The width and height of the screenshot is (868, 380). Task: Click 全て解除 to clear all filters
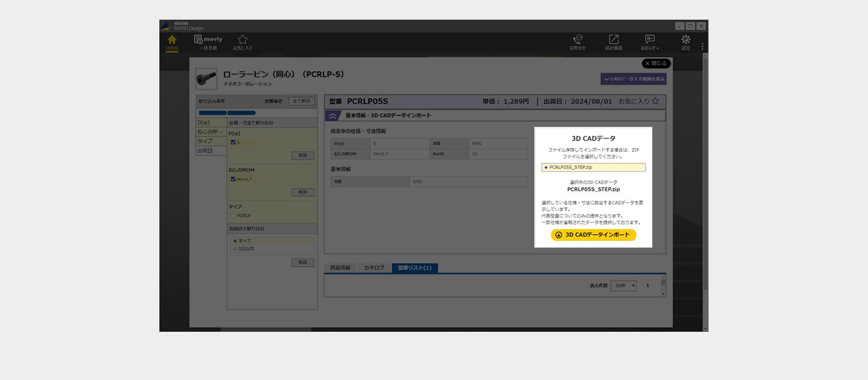click(302, 101)
